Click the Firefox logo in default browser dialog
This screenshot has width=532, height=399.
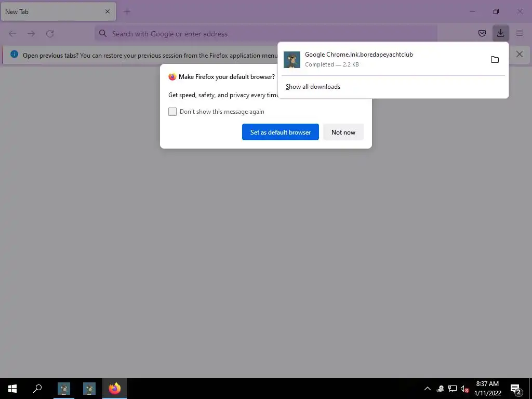coord(172,77)
